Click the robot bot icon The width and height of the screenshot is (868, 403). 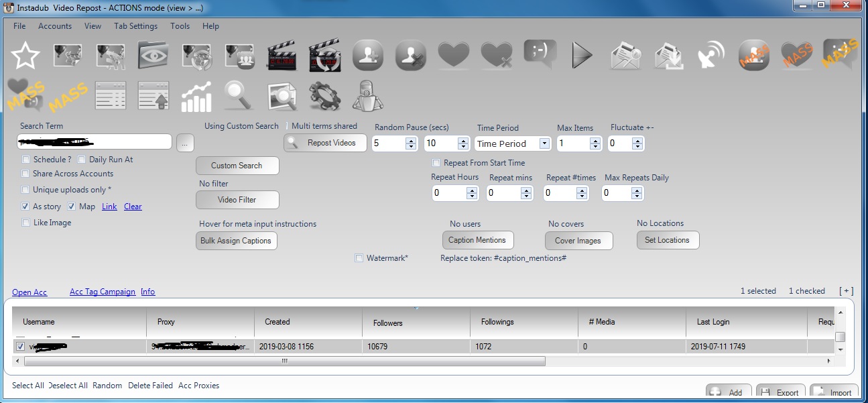[367, 96]
